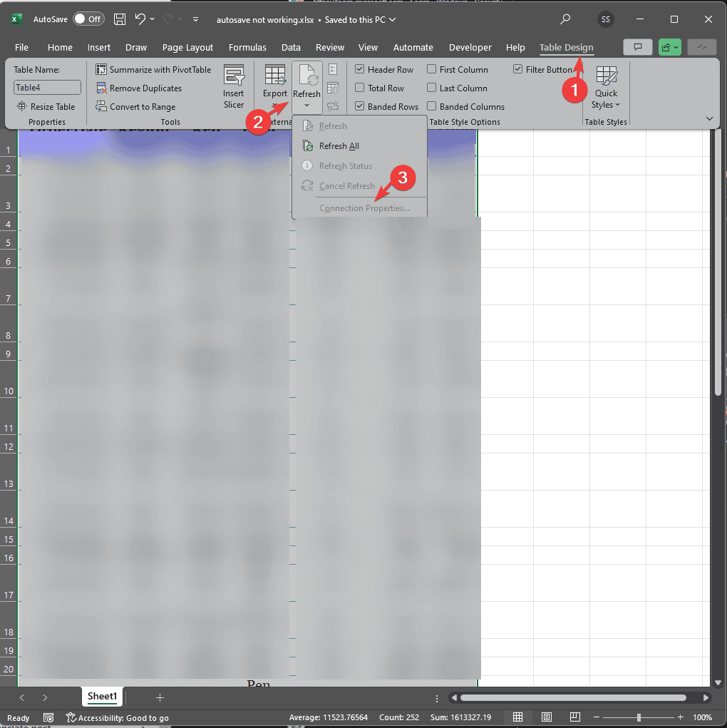Click the macro recording icon in status bar

(x=48, y=718)
